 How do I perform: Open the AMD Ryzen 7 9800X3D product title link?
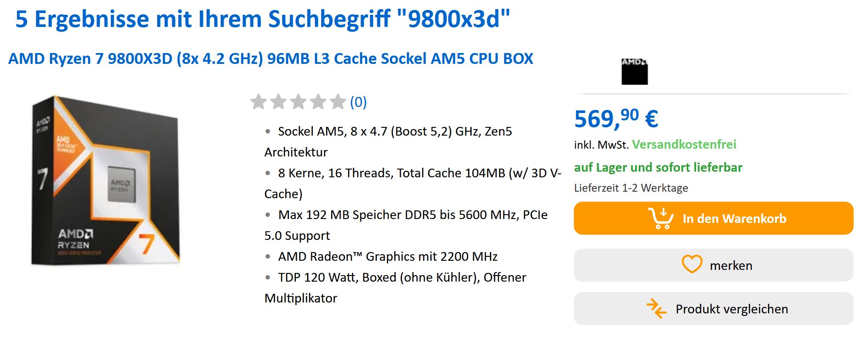tap(270, 59)
